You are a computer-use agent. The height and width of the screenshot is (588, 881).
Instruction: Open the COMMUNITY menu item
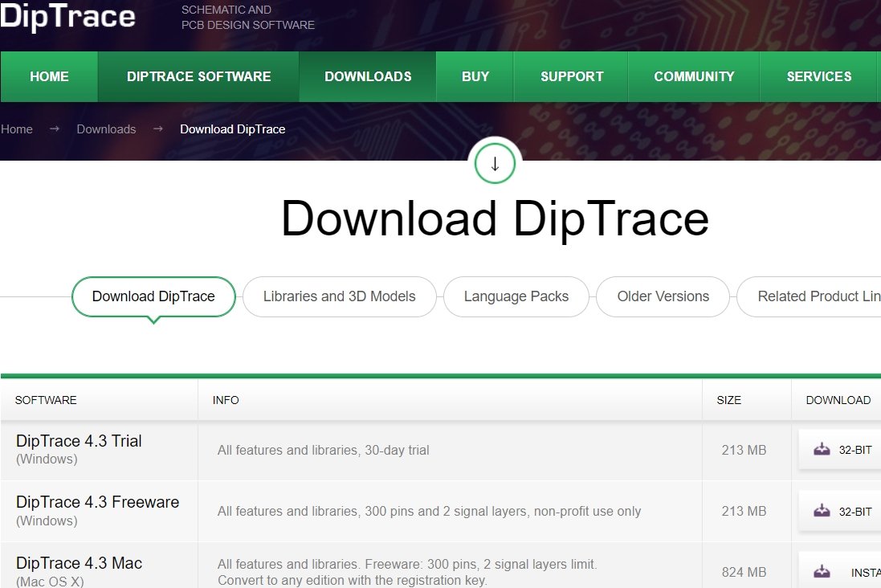[694, 76]
